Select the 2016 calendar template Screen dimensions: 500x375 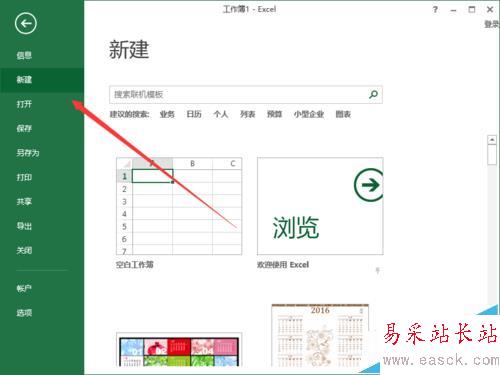click(320, 335)
